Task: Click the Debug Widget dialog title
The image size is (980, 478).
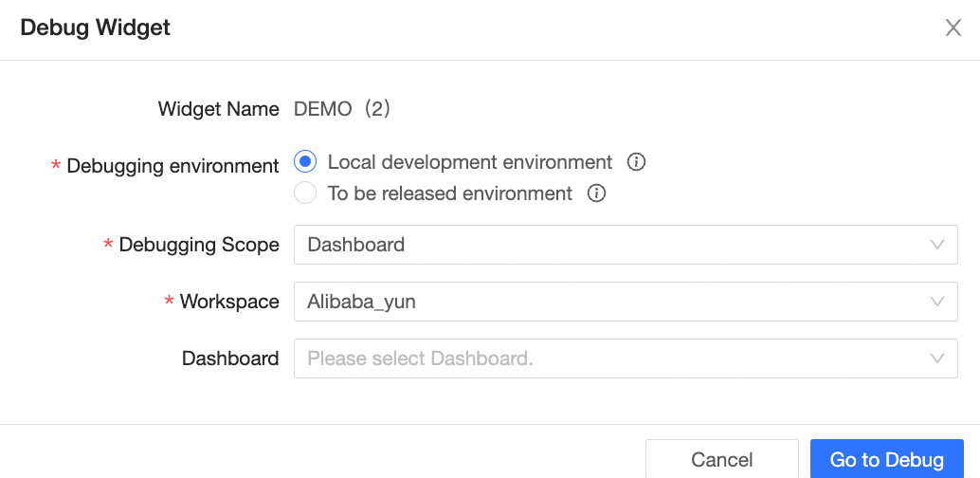Action: click(x=96, y=28)
